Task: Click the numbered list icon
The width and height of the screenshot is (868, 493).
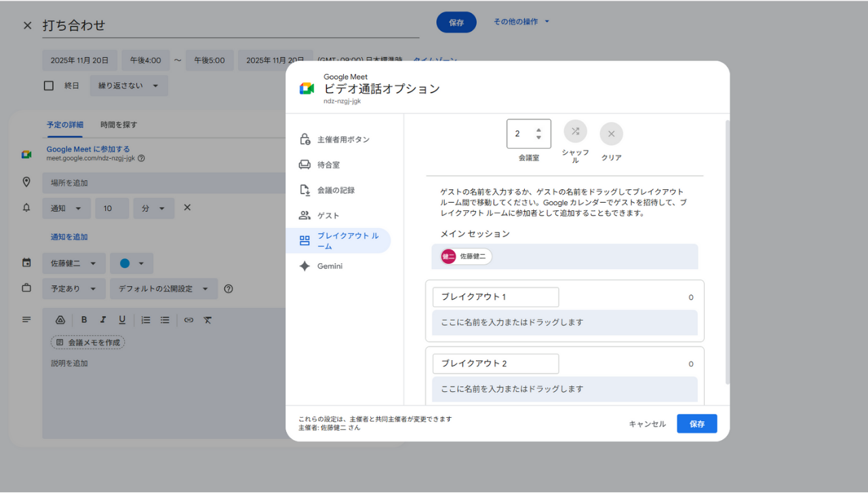Action: click(146, 320)
